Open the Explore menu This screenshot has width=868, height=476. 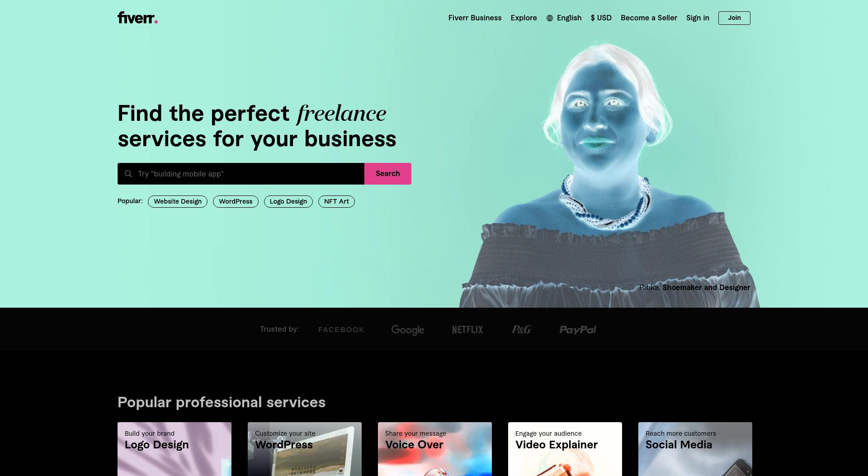(524, 18)
